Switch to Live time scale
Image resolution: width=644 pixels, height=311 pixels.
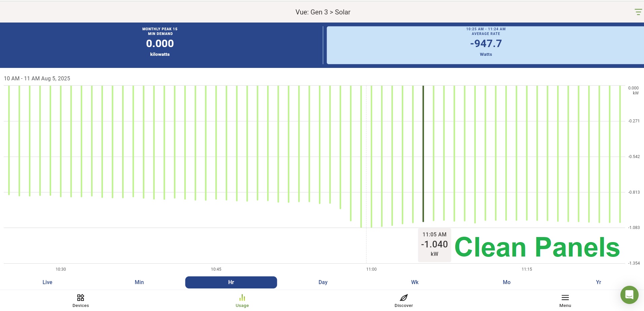[47, 282]
